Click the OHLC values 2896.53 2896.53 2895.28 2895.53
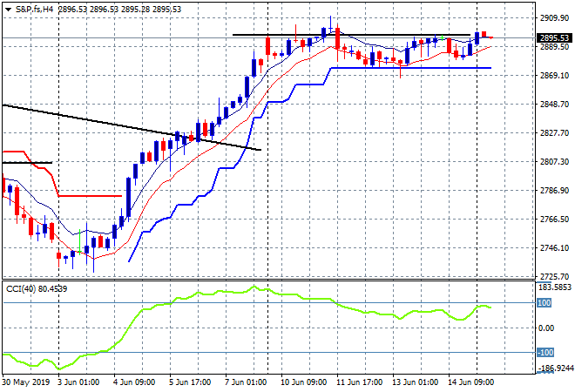The image size is (575, 392). (x=119, y=10)
